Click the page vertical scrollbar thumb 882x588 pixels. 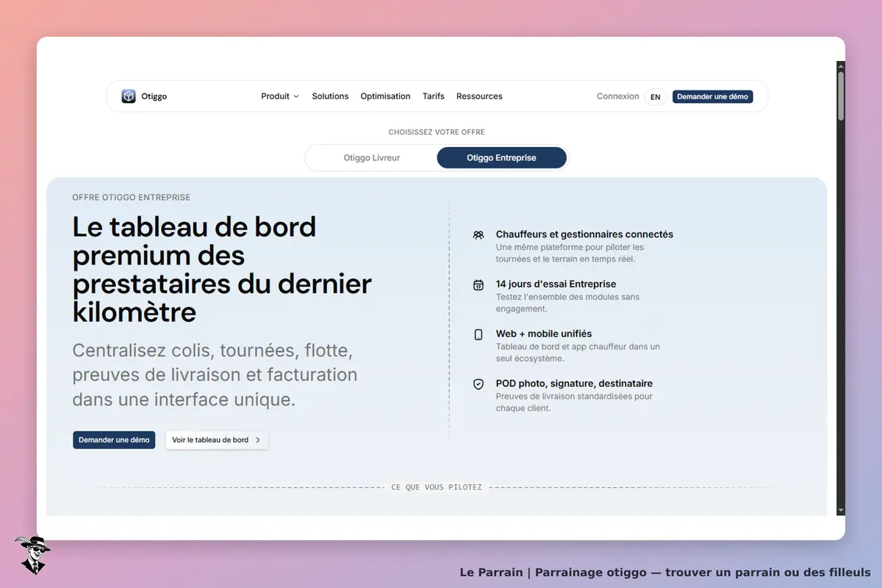coord(841,96)
